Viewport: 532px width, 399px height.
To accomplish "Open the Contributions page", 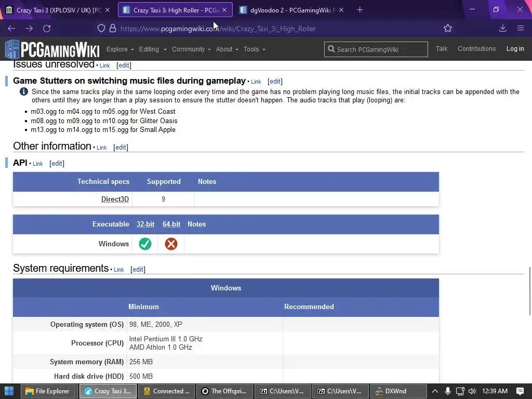I will point(476,49).
